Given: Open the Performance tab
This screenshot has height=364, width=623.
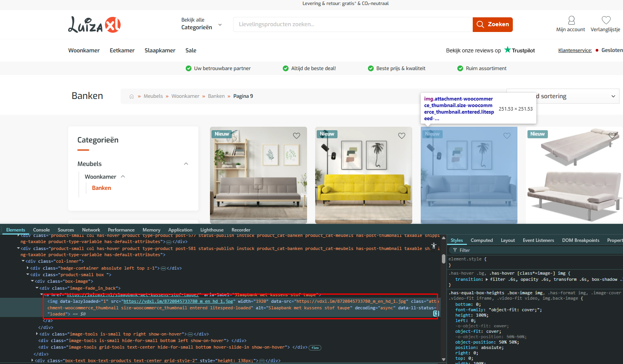Looking at the screenshot, I should click(121, 230).
